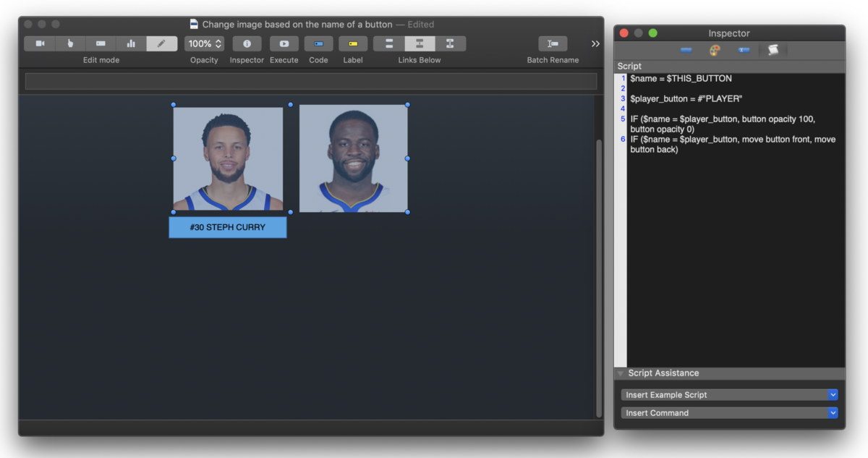
Task: Open the palette appearance tab in Inspector
Action: tap(714, 50)
